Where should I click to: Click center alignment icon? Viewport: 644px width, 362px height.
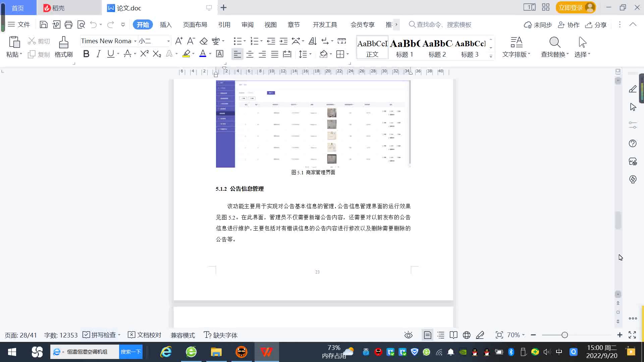tap(250, 54)
